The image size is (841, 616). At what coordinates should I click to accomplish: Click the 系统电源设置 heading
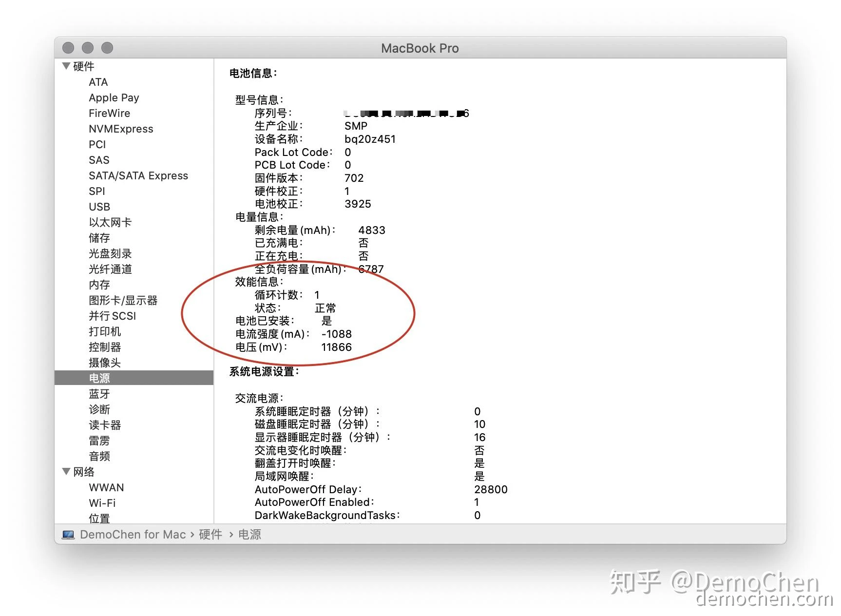point(264,371)
